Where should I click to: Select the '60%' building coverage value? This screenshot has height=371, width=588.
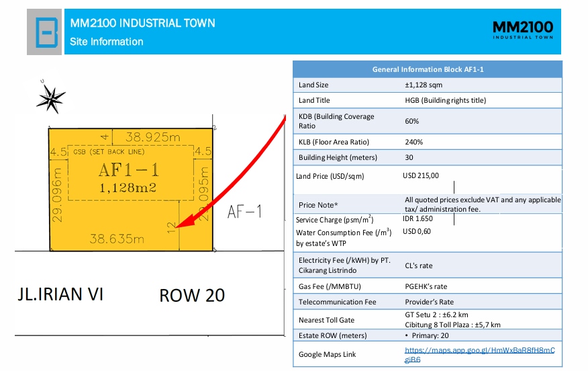411,121
